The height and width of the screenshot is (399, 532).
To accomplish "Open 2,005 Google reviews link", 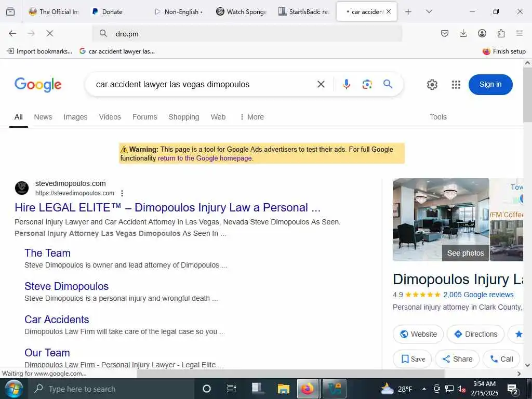I will [478, 295].
